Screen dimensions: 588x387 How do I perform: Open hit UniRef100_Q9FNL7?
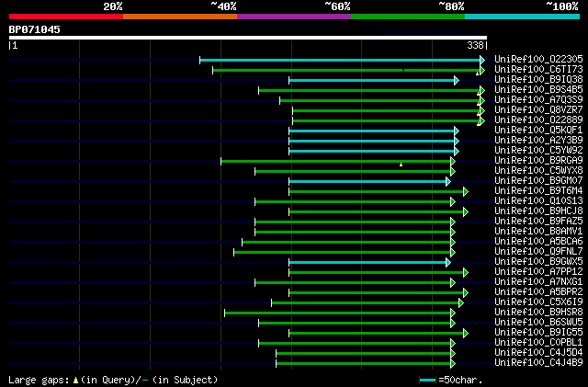pyautogui.click(x=538, y=252)
